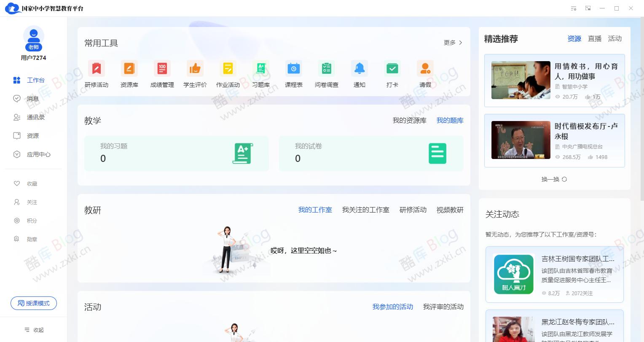Open 应用中心 from the sidebar
The height and width of the screenshot is (342, 644).
(x=38, y=154)
